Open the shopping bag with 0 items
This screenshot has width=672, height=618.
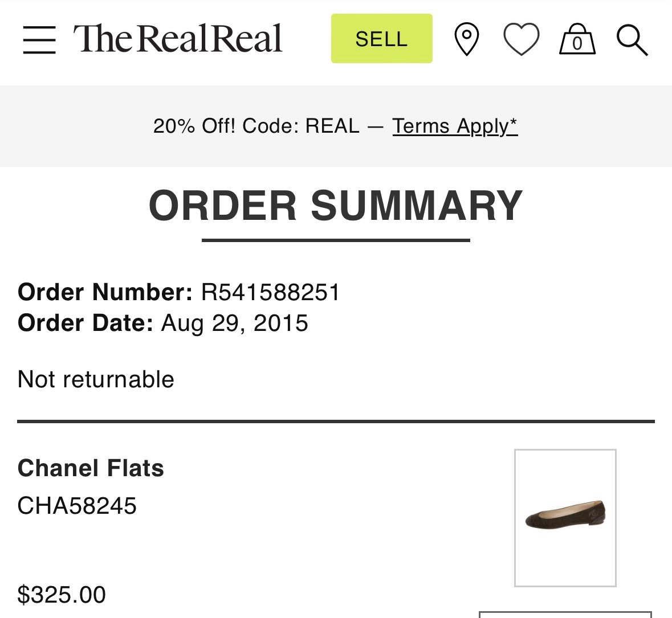(x=577, y=39)
